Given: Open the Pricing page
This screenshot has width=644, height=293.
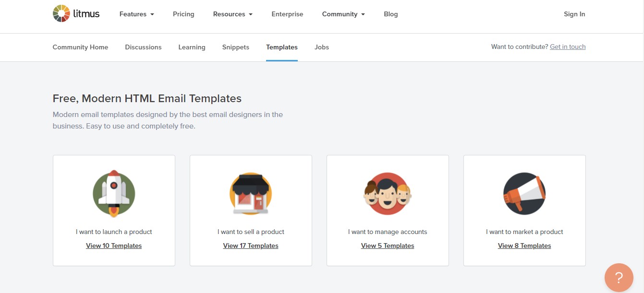Looking at the screenshot, I should [x=183, y=14].
